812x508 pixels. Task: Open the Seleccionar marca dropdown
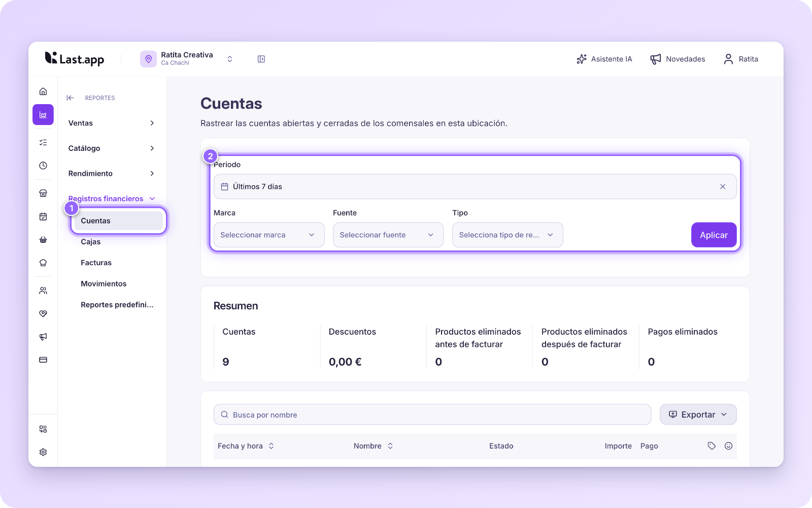(x=269, y=235)
